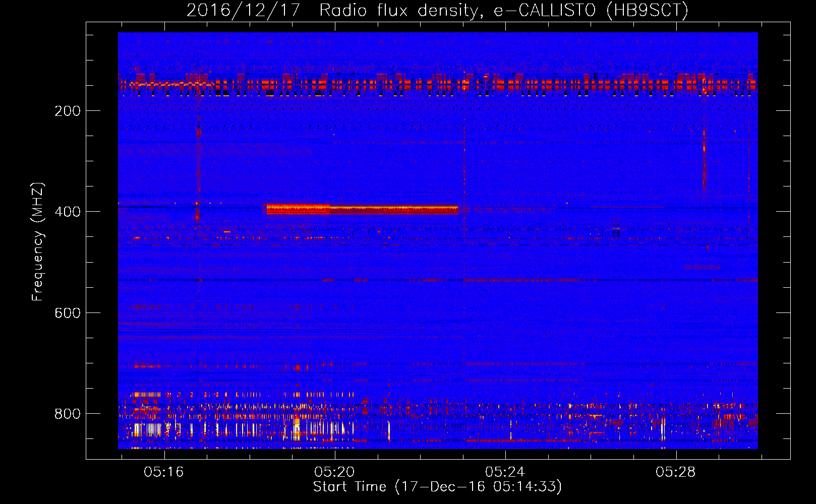This screenshot has width=816, height=504.
Task: Select the "Frequency (MHZ)" y-axis label
Action: (38, 242)
